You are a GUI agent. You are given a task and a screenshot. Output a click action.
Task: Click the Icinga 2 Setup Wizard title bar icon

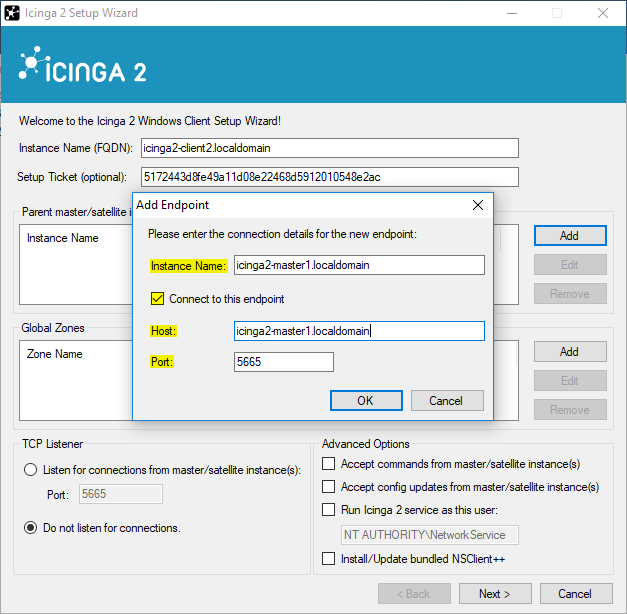[x=12, y=13]
